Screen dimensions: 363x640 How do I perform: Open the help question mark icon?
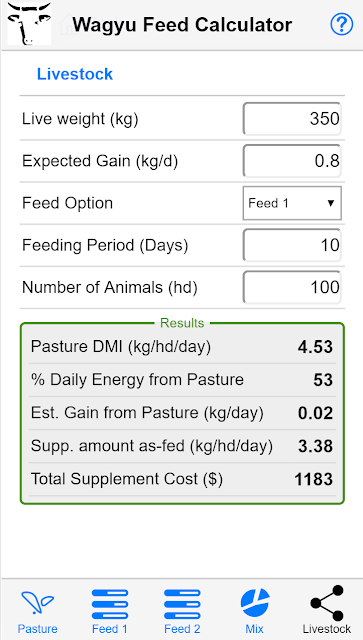point(341,24)
